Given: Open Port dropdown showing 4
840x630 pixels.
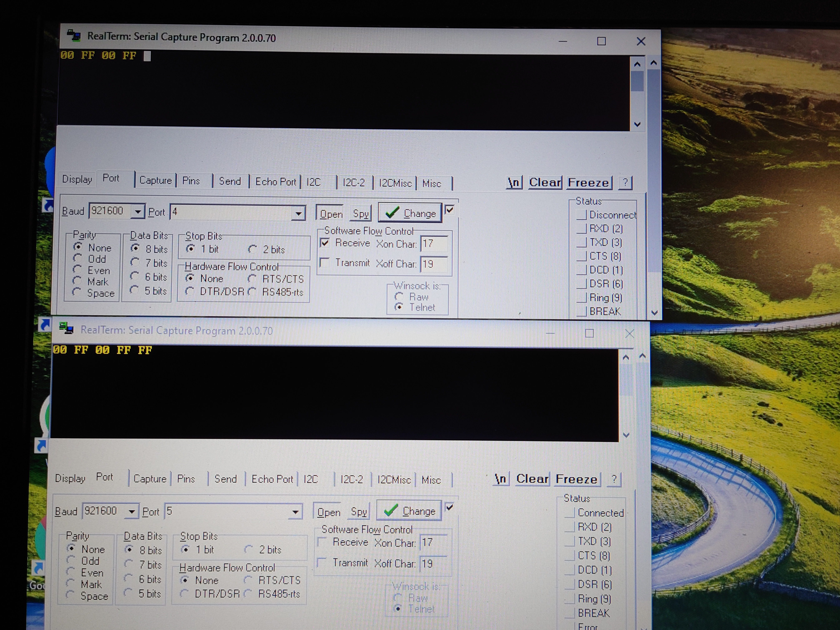Looking at the screenshot, I should pyautogui.click(x=299, y=213).
